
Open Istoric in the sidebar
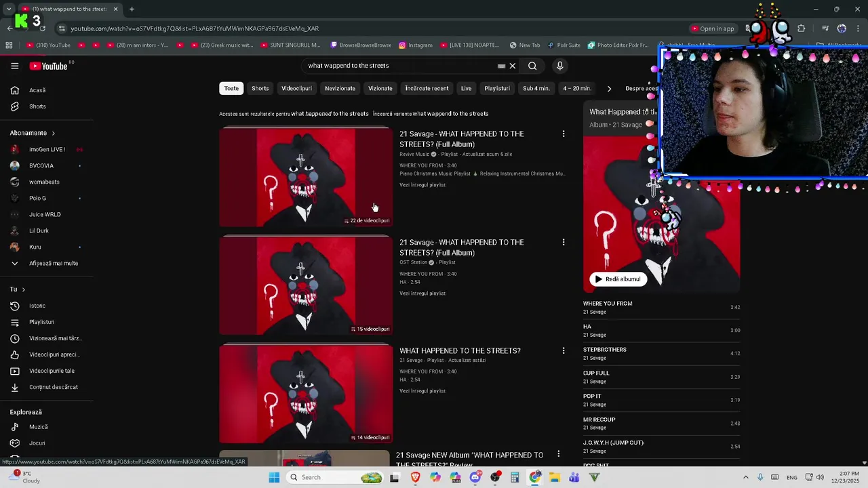click(x=37, y=306)
